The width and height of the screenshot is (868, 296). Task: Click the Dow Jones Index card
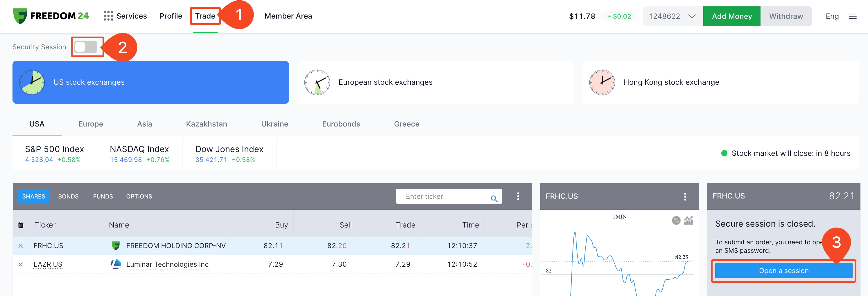[229, 154]
